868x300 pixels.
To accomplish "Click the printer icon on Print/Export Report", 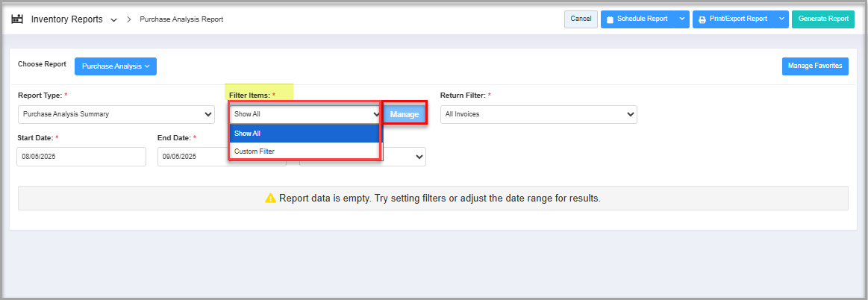I will point(702,19).
